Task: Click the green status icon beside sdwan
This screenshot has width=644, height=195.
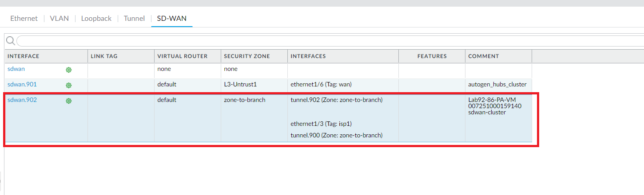Action: (x=69, y=70)
